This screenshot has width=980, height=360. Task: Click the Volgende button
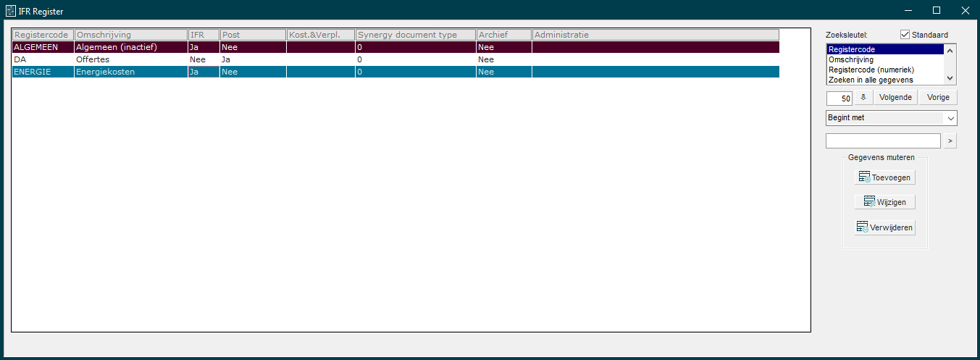pos(895,98)
